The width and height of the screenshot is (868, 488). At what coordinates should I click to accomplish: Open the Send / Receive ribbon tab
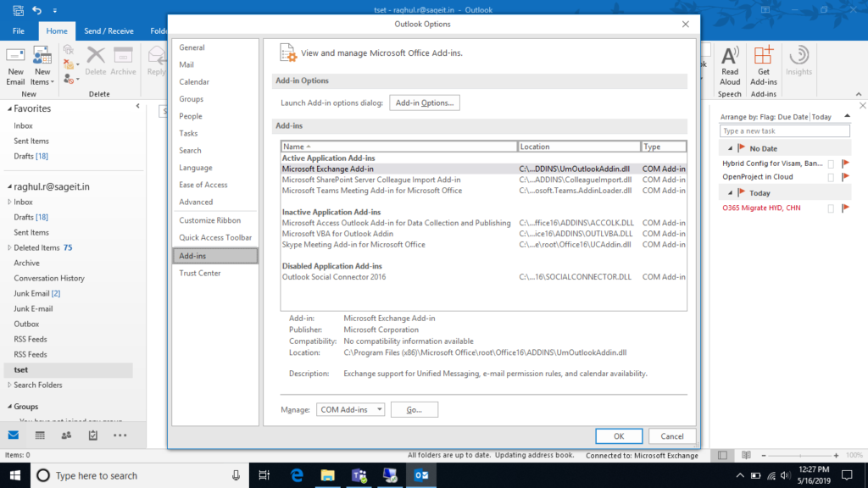[x=108, y=31]
